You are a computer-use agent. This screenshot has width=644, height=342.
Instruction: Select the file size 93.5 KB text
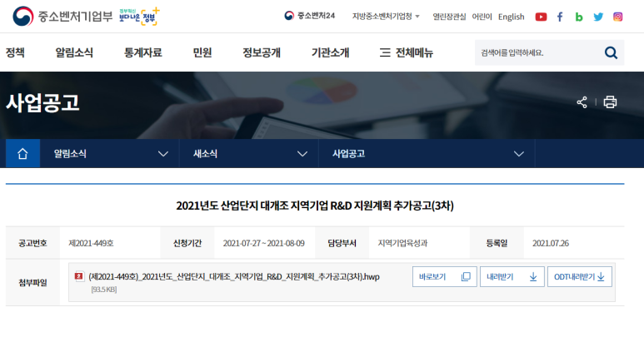[x=104, y=290]
